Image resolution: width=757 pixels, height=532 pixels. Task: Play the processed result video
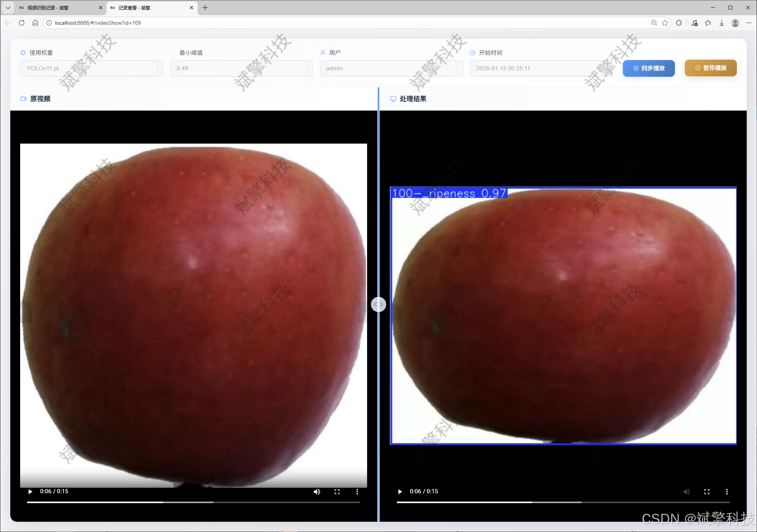400,491
